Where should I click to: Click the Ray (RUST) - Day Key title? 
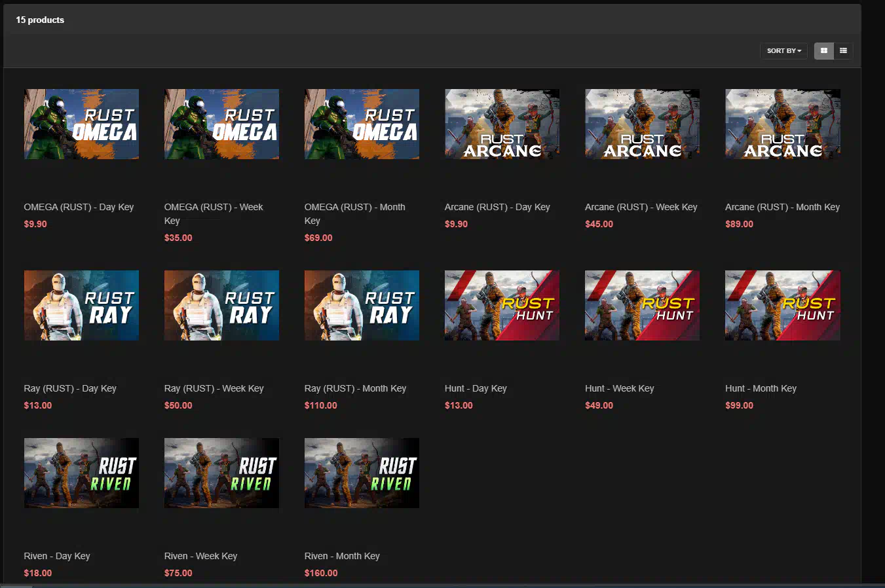[x=70, y=388]
